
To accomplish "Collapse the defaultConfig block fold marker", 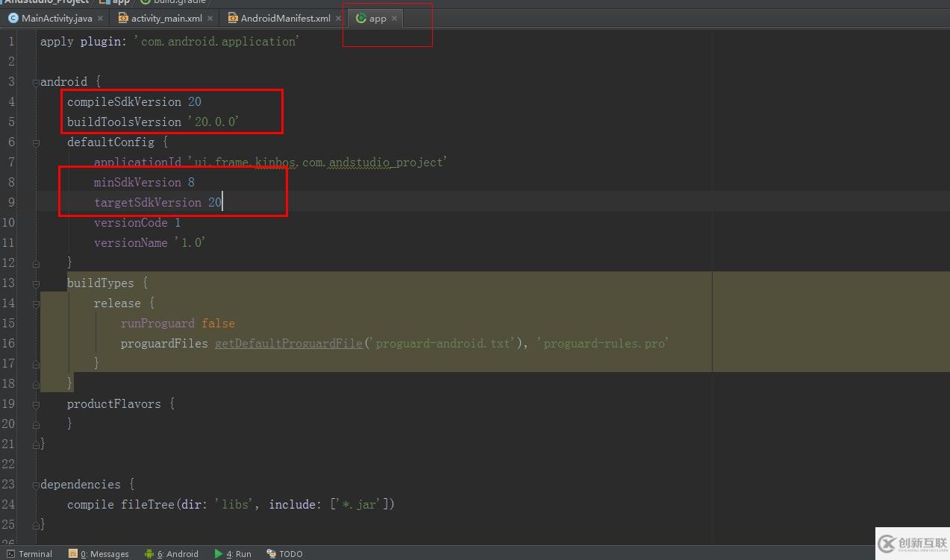I will 36,142.
